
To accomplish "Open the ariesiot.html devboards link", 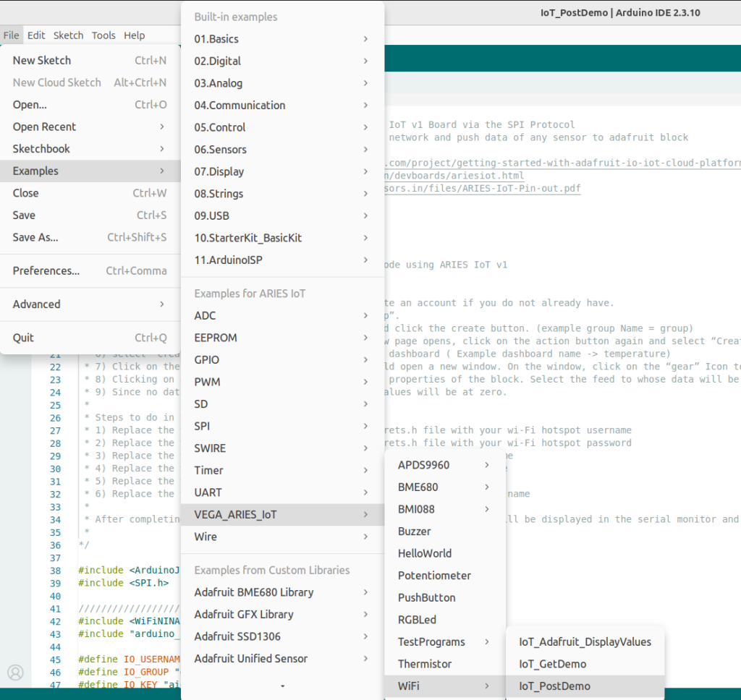I will point(454,175).
